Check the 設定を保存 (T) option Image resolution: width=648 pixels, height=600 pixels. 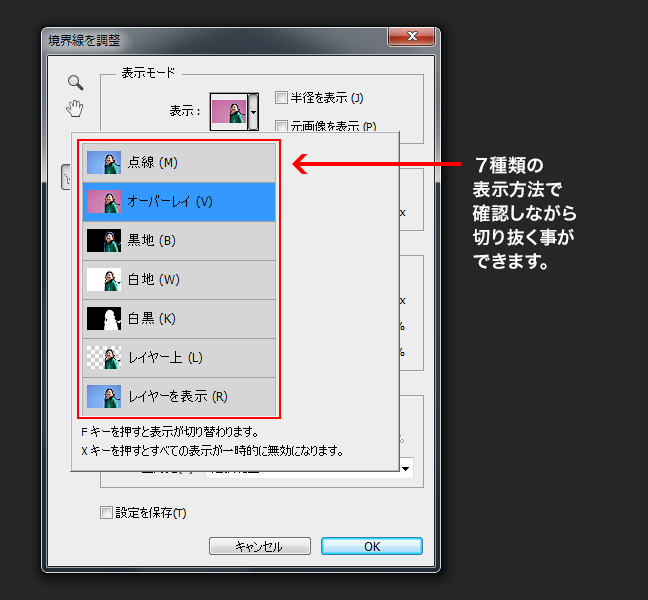[x=107, y=513]
